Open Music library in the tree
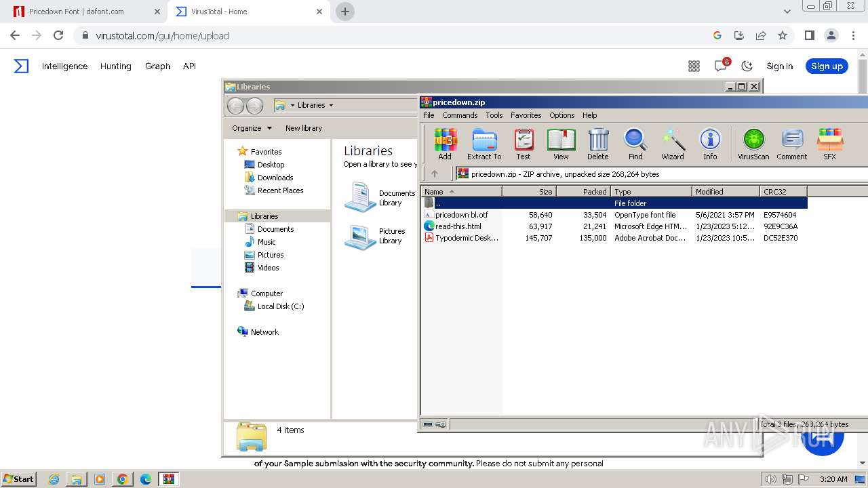Image resolution: width=868 pixels, height=488 pixels. click(x=267, y=242)
